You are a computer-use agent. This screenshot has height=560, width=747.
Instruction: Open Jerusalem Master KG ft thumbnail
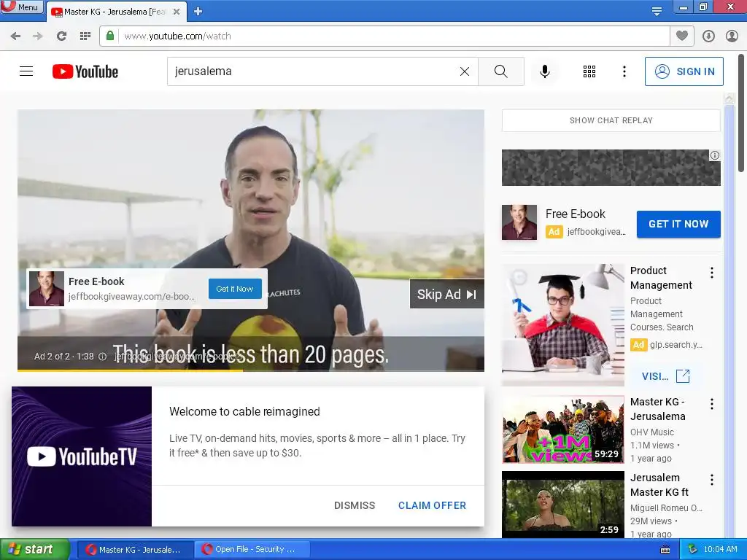click(563, 505)
